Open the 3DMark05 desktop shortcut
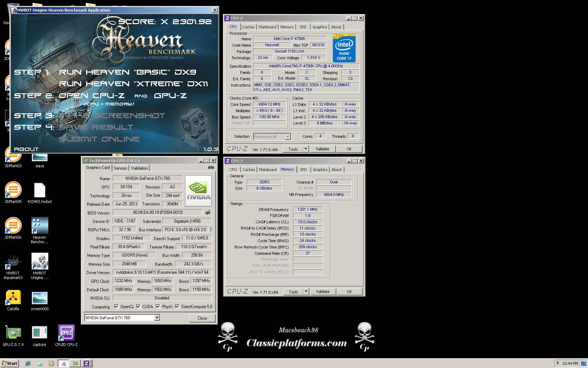Image resolution: width=588 pixels, height=368 pixels. (x=13, y=192)
